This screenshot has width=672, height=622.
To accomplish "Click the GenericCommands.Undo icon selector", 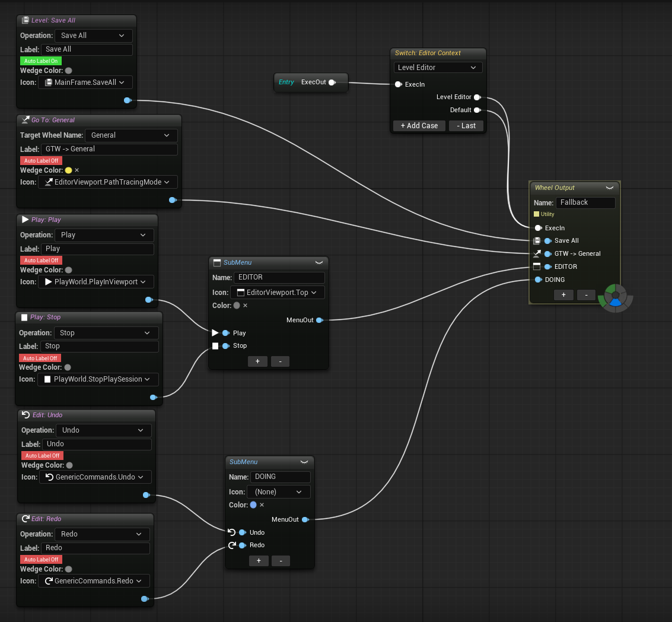I will 95,477.
